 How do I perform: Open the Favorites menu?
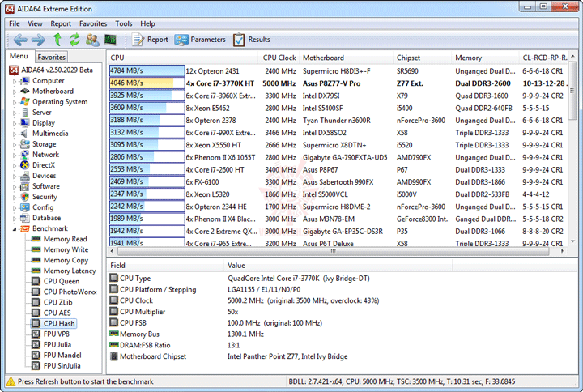tap(93, 23)
